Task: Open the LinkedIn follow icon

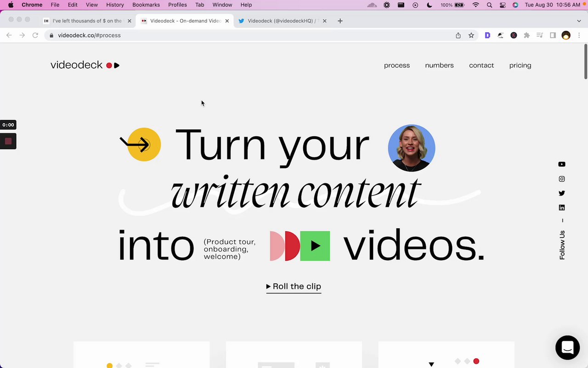Action: pos(562,207)
